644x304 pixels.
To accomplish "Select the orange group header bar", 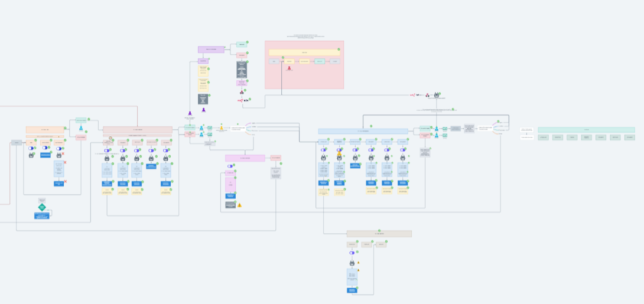I will [45, 130].
